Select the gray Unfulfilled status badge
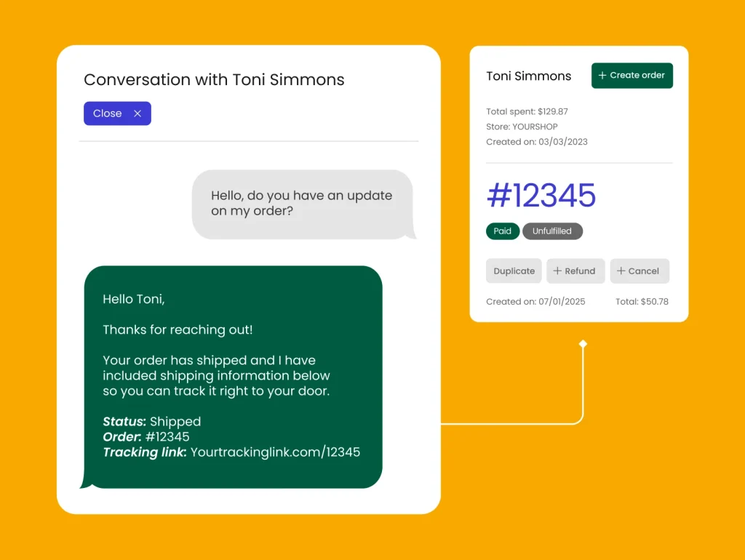Viewport: 745px width, 560px height. [x=552, y=231]
